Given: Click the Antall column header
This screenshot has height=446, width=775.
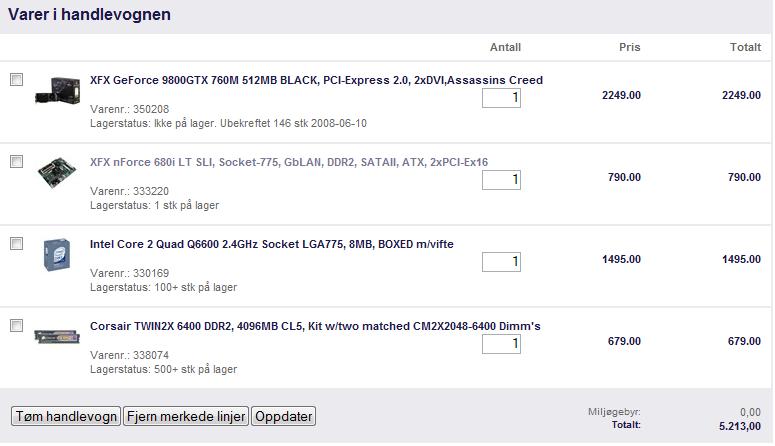Looking at the screenshot, I should click(x=505, y=47).
